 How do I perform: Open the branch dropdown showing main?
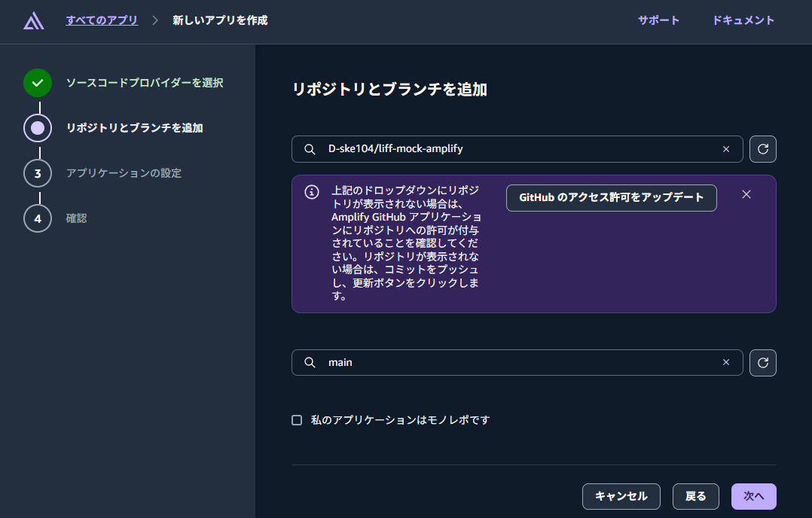517,362
